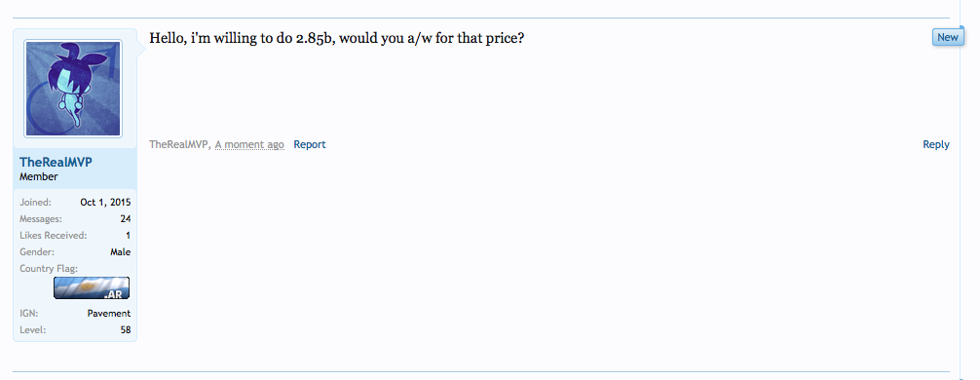Click the Likes Received count 1
The image size is (980, 380).
coord(129,236)
